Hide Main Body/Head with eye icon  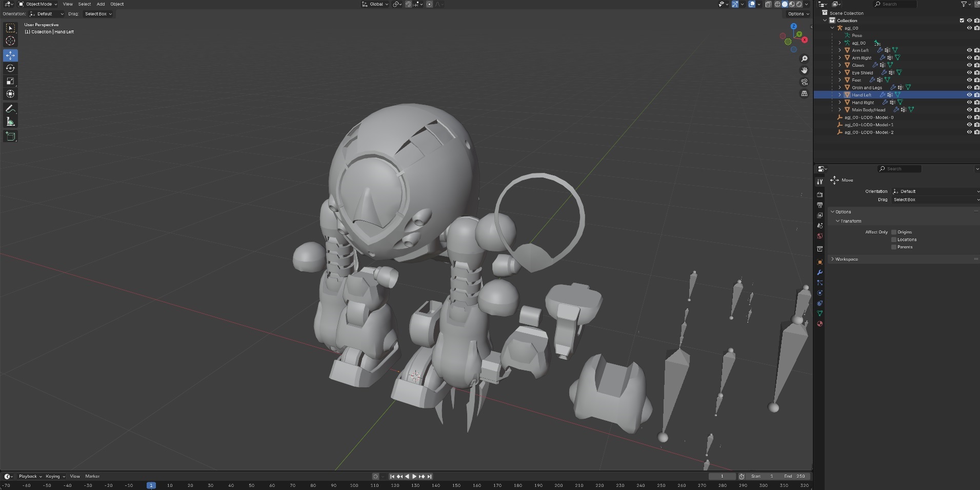pos(969,110)
